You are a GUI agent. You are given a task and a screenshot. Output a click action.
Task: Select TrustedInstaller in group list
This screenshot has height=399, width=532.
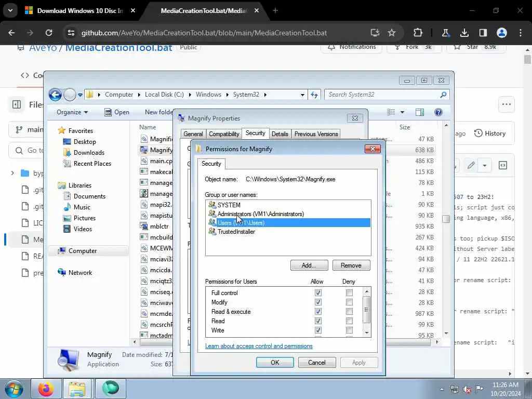coord(236,232)
